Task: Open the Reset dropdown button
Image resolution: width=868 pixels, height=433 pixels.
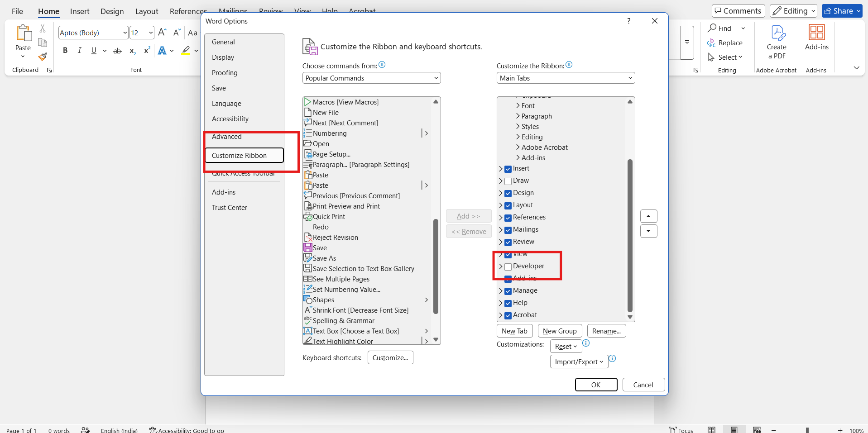Action: point(566,346)
